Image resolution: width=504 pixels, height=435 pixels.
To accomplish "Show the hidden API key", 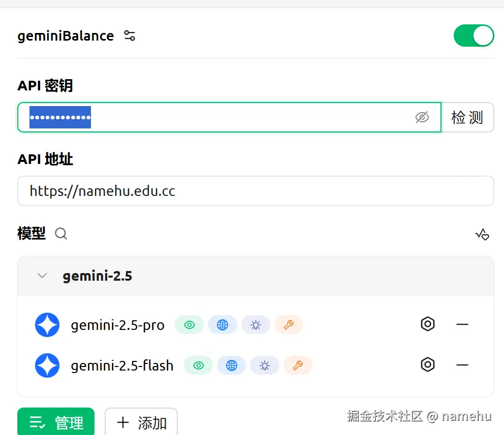I will pyautogui.click(x=422, y=117).
